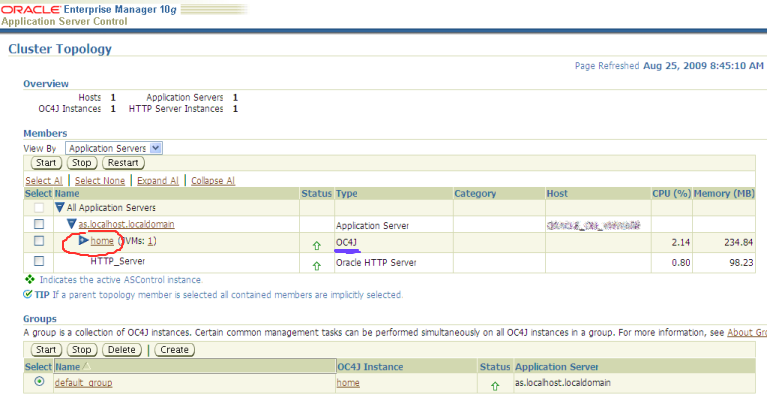
Task: Click the All Application Servers label
Action: click(x=111, y=208)
